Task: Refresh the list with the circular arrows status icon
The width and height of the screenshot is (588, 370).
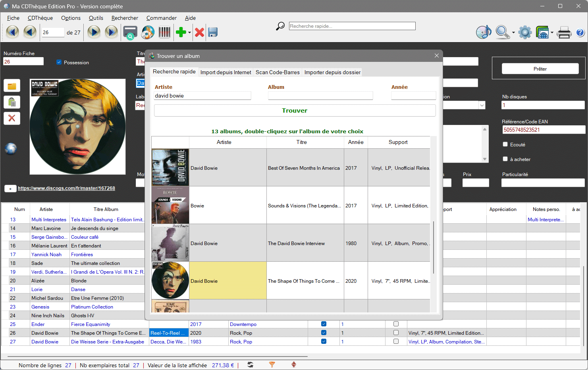Action: click(250, 364)
